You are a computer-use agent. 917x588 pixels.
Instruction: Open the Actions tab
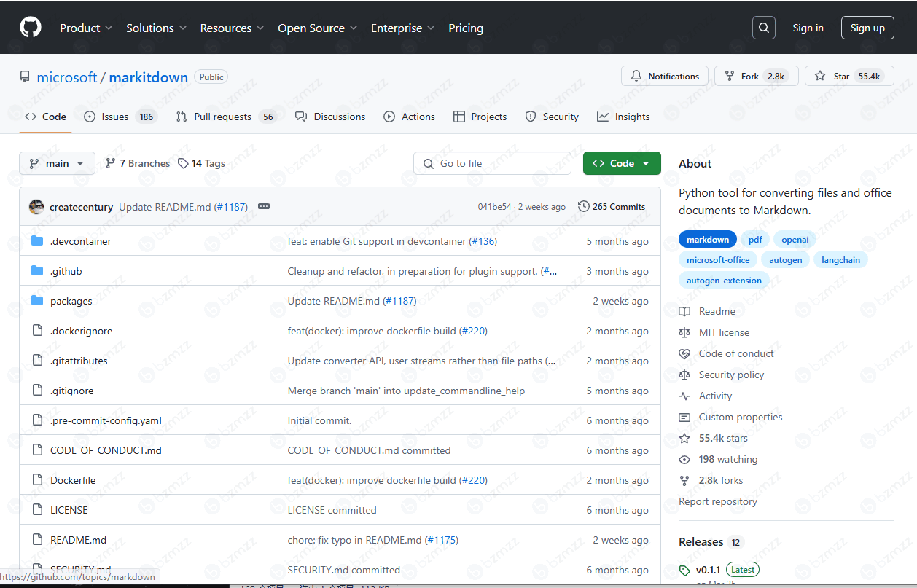409,117
